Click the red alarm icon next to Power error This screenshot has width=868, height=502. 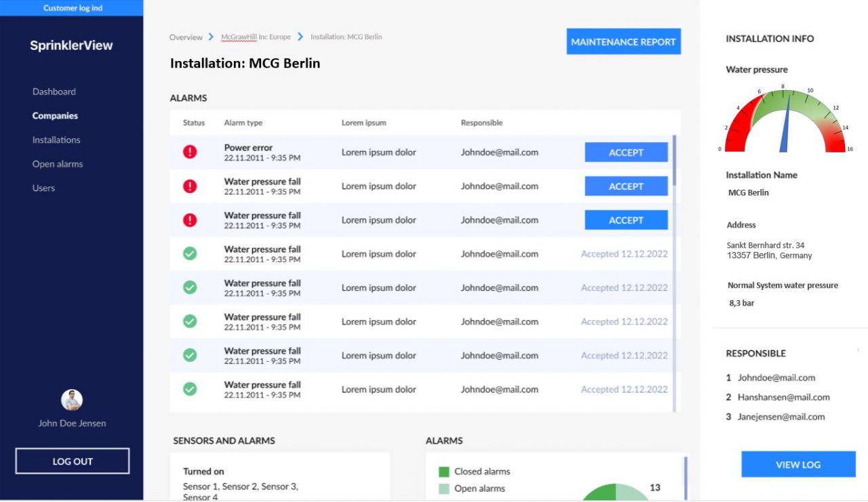pyautogui.click(x=189, y=152)
